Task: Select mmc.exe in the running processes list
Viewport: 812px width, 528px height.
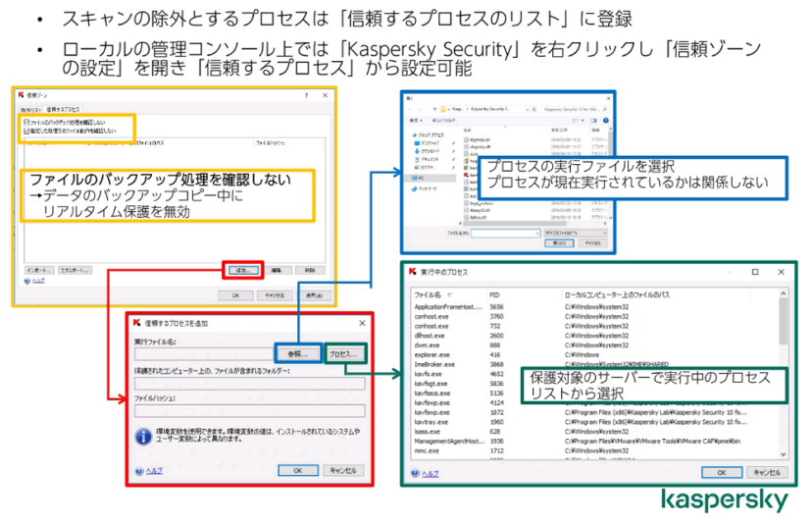Action: click(427, 450)
